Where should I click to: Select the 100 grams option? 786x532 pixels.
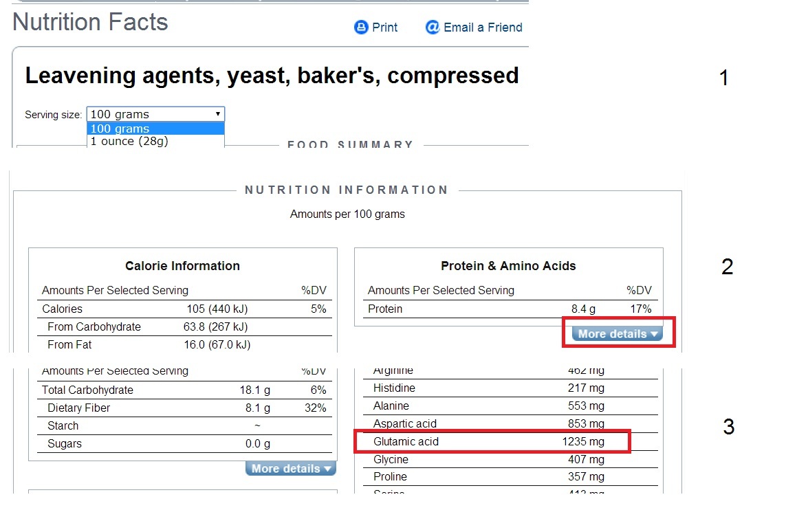point(155,129)
